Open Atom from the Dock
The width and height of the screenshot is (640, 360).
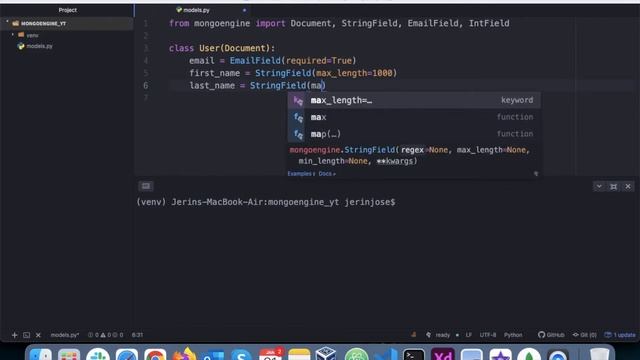coord(356,354)
